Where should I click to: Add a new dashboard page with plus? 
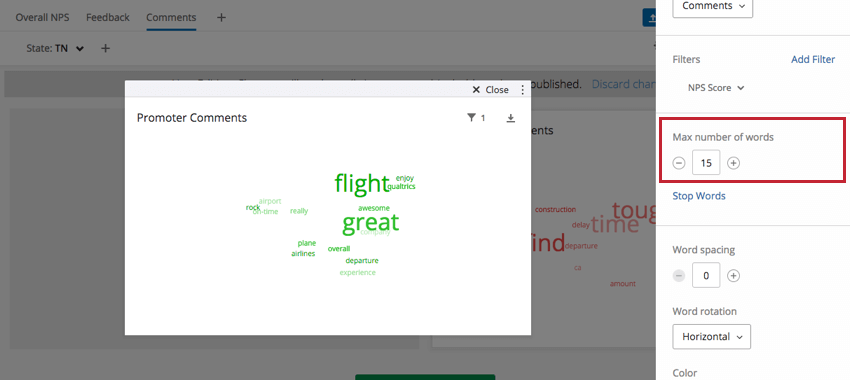[x=221, y=17]
